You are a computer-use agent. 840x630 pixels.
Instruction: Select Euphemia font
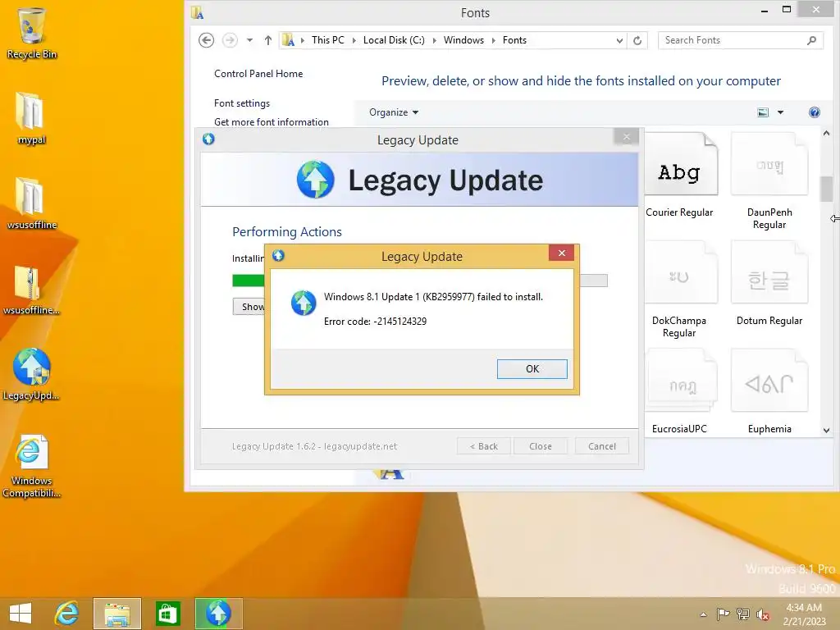pos(769,392)
